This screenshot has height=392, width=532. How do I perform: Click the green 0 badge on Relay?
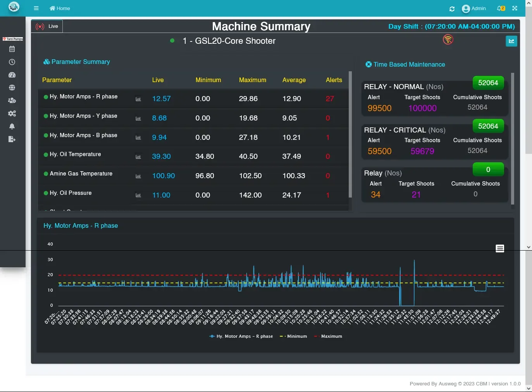[488, 169]
